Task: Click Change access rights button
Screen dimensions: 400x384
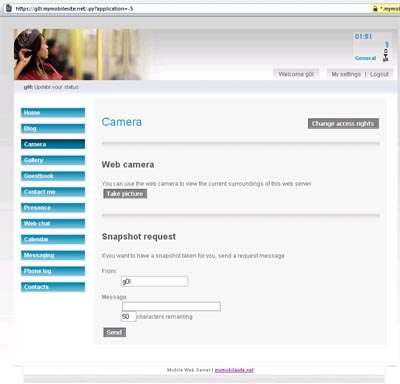Action: [x=343, y=124]
